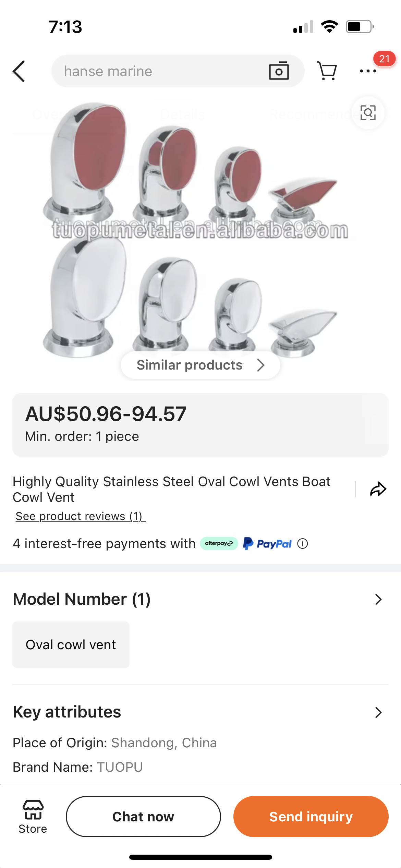
Task: Tap the Chat now button
Action: tap(143, 817)
